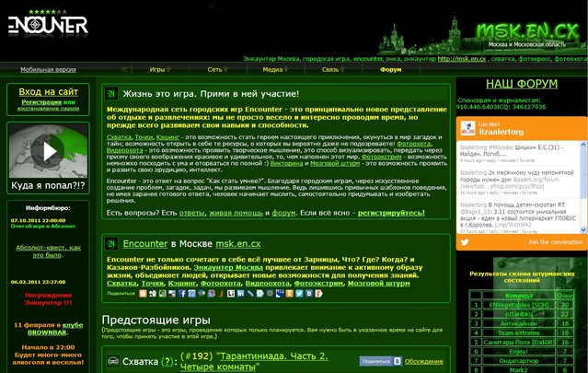This screenshot has height=373, width=588.
Task: Open the Викторина link
Action: coord(286,163)
